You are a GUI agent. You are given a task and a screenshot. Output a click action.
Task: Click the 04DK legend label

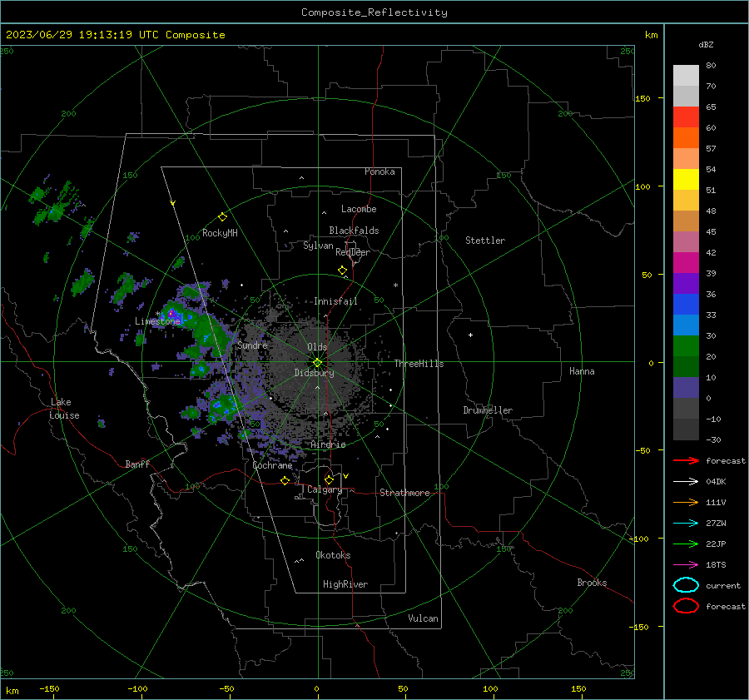(x=716, y=482)
